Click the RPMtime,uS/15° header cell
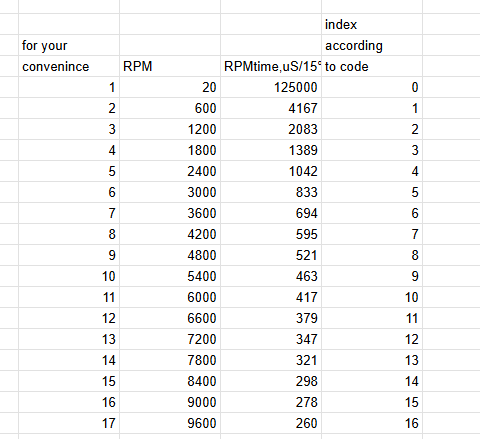 tap(271, 66)
